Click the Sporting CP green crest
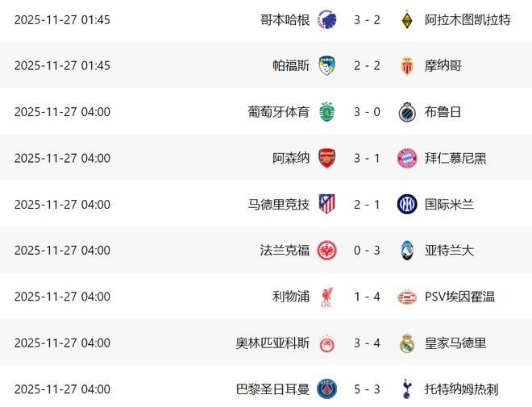 pyautogui.click(x=326, y=112)
